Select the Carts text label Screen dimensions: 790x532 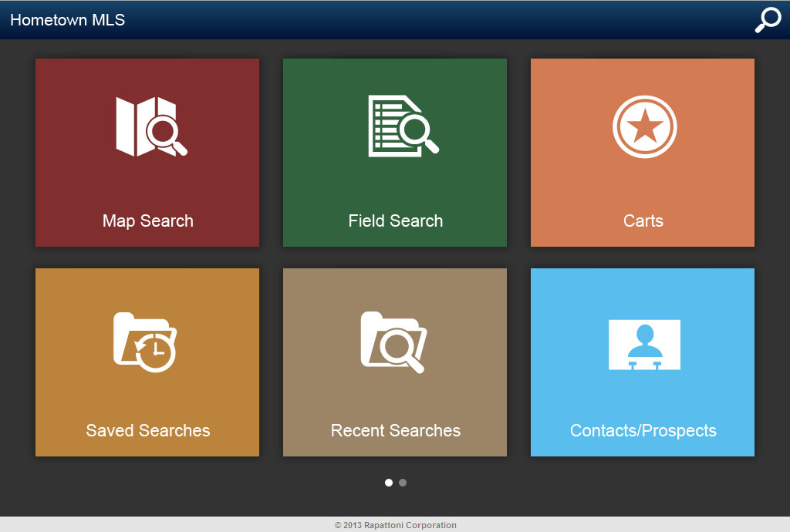coord(643,221)
